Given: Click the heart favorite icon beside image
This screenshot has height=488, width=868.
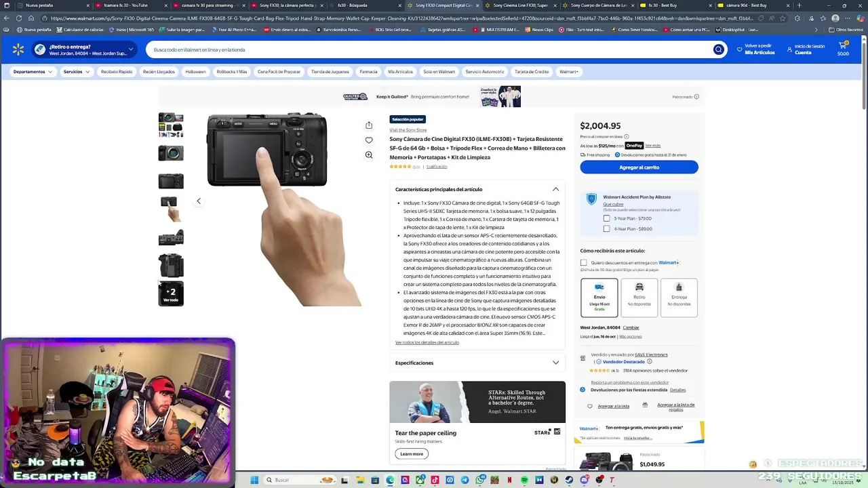Looking at the screenshot, I should click(x=369, y=140).
